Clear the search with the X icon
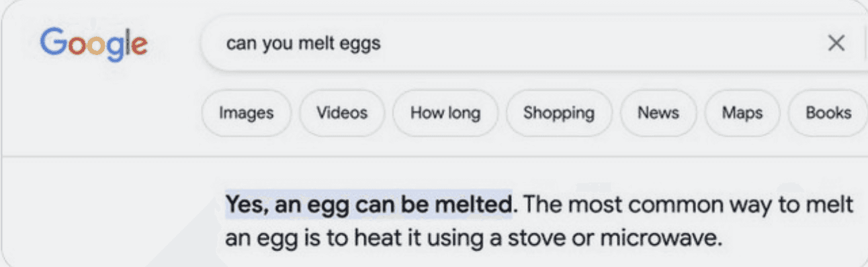The image size is (868, 267). click(836, 44)
